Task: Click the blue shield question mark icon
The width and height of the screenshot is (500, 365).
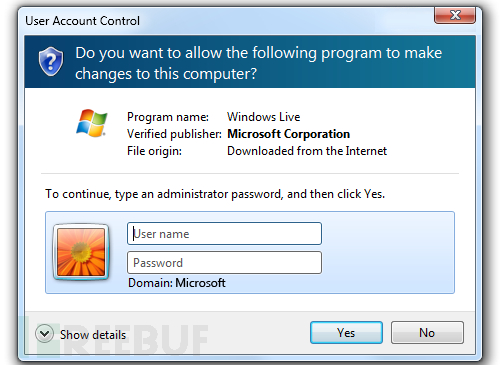Action: tap(51, 62)
